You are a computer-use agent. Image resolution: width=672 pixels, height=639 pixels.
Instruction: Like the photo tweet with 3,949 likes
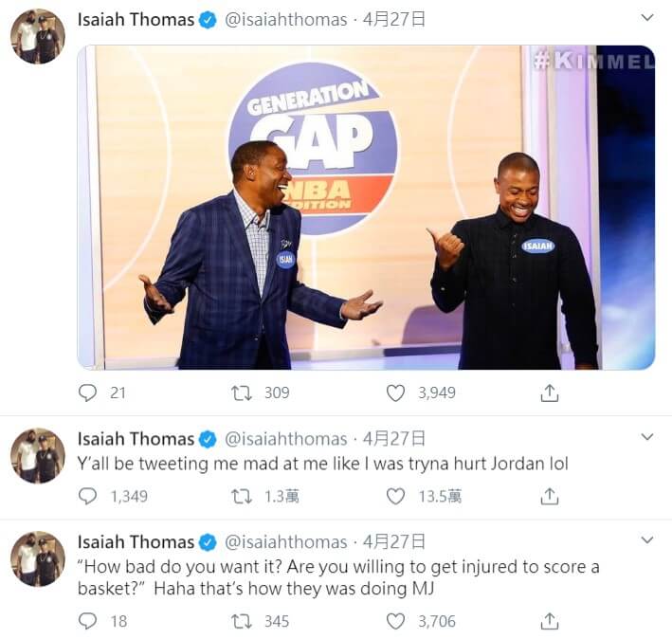(395, 393)
